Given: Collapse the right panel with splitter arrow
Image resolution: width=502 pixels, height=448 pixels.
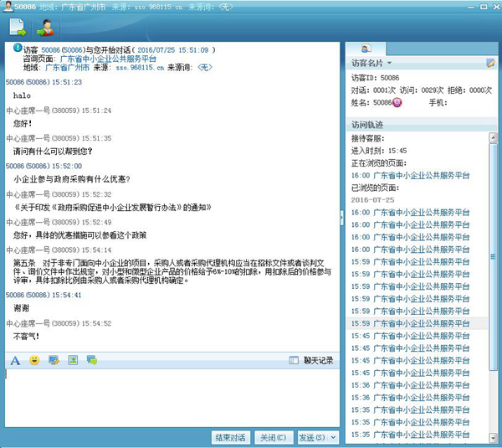Looking at the screenshot, I should coord(341,216).
